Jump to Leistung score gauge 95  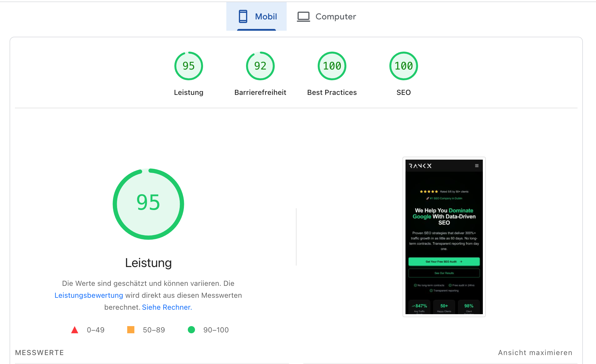click(189, 66)
